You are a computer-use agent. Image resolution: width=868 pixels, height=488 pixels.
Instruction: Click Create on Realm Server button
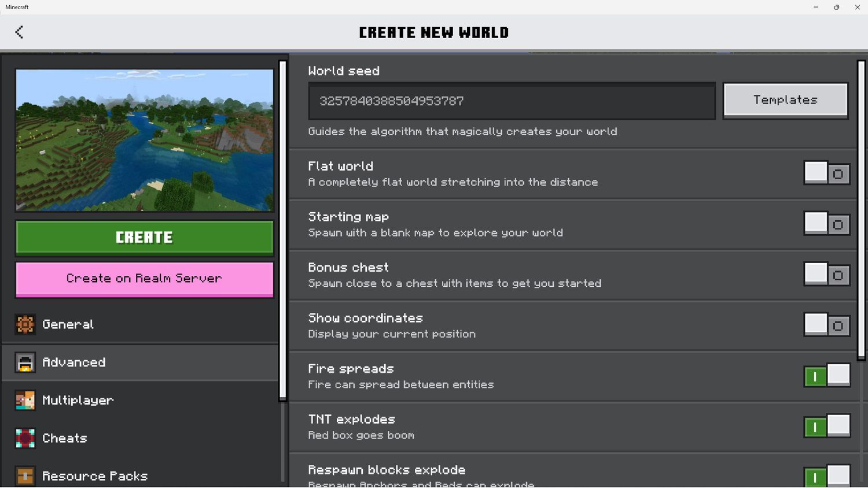coord(144,279)
